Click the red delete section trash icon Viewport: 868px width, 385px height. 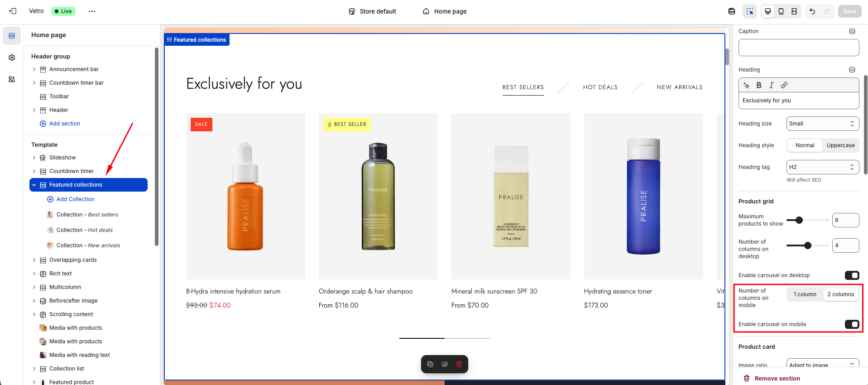[x=459, y=364]
